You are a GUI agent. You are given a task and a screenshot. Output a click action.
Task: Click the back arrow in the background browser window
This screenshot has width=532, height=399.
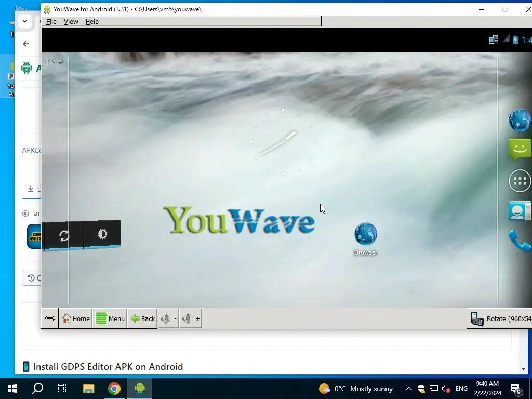(x=26, y=44)
